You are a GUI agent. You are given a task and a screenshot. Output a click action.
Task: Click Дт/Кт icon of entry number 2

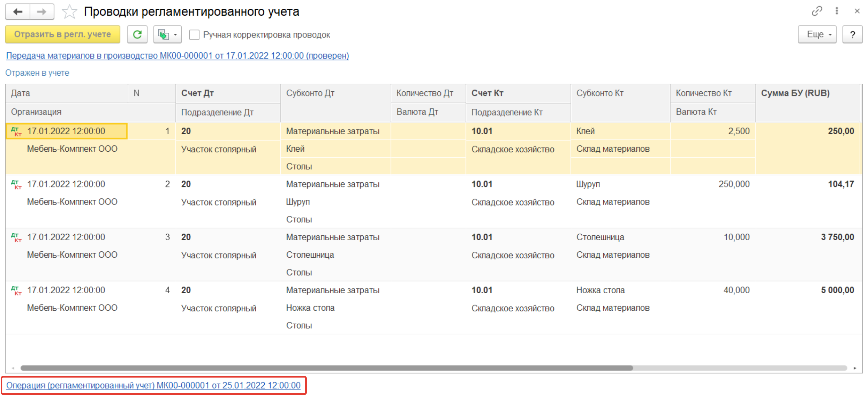[16, 185]
